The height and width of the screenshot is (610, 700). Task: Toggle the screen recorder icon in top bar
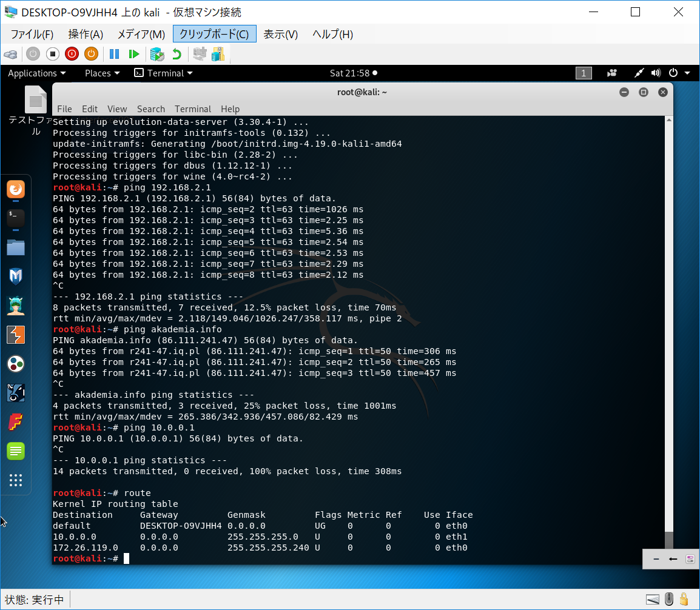tap(612, 73)
